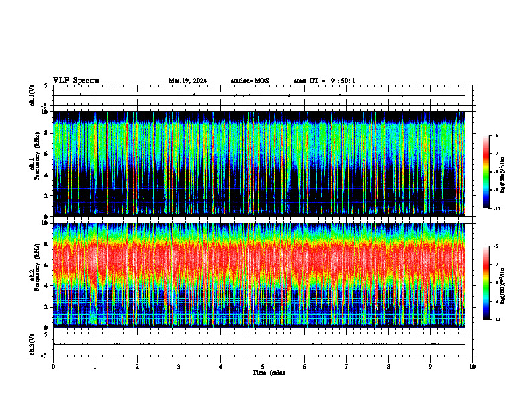The image size is (532, 411).
Task: Click ch.1 colorbar "-8" tick label
Action: tap(496, 172)
